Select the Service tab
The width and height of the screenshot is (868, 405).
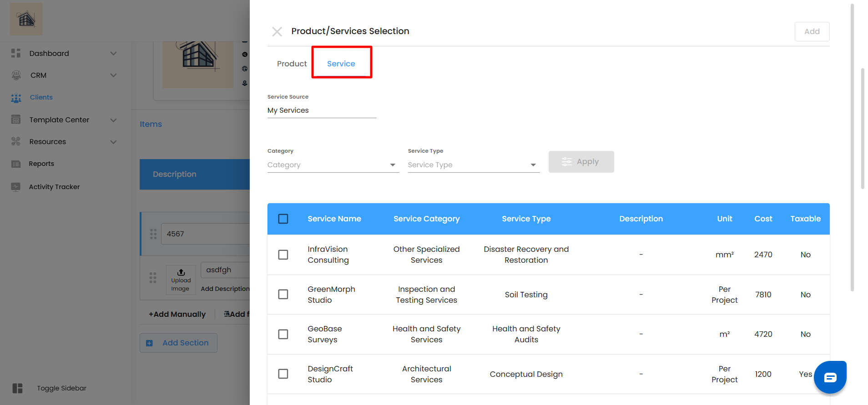pos(341,64)
